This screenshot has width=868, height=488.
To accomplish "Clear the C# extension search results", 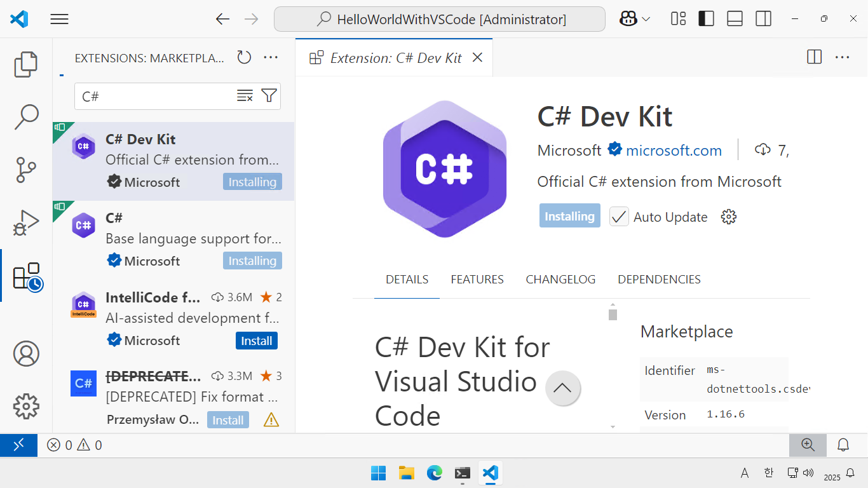I will click(245, 96).
